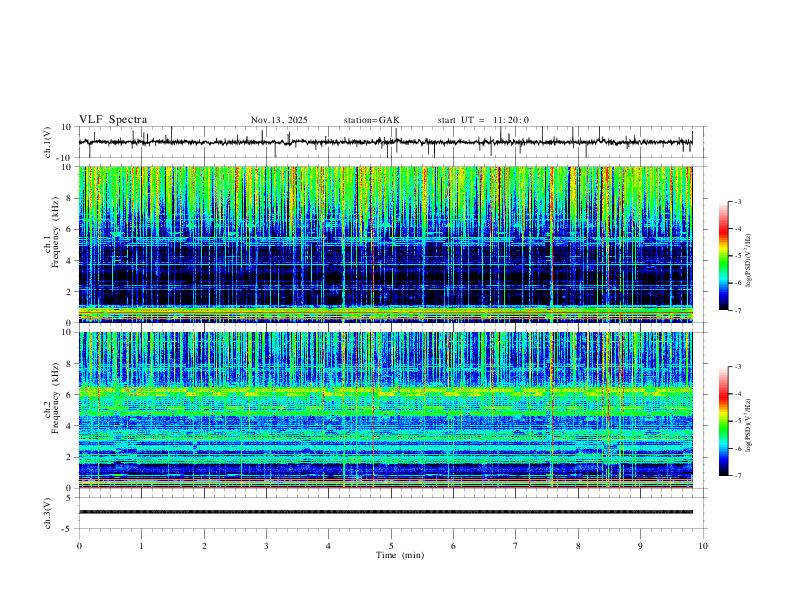Click time axis tick label '10'
Viewport: 792px width, 612px height.
(703, 546)
